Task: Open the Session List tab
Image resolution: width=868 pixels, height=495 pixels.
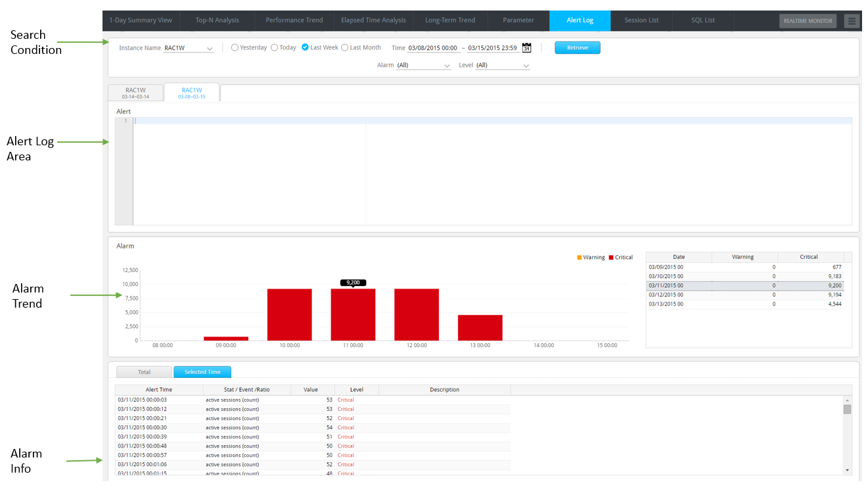Action: (x=641, y=20)
